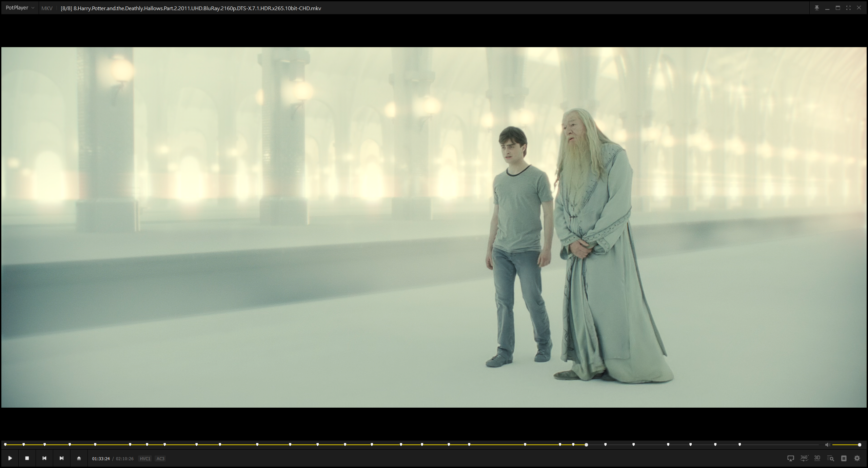This screenshot has height=468, width=868.
Task: Click the MKV format label
Action: [x=47, y=8]
